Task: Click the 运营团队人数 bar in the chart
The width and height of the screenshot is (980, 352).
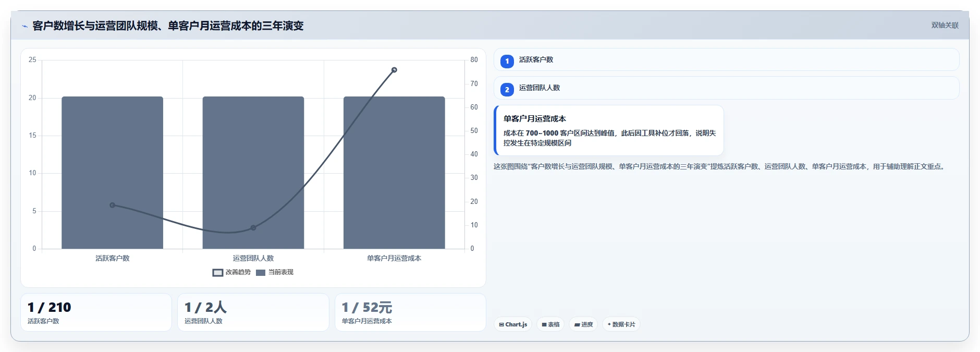Action: pyautogui.click(x=253, y=173)
